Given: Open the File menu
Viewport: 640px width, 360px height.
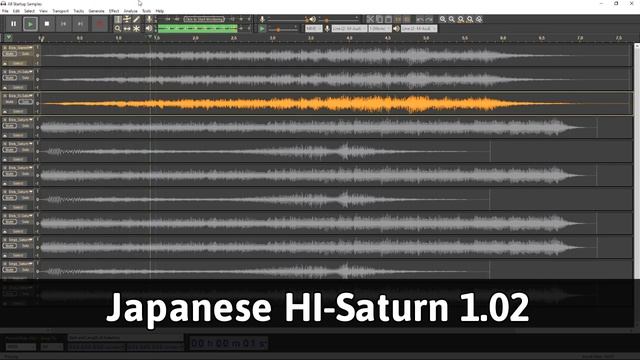Looking at the screenshot, I should pyautogui.click(x=5, y=11).
